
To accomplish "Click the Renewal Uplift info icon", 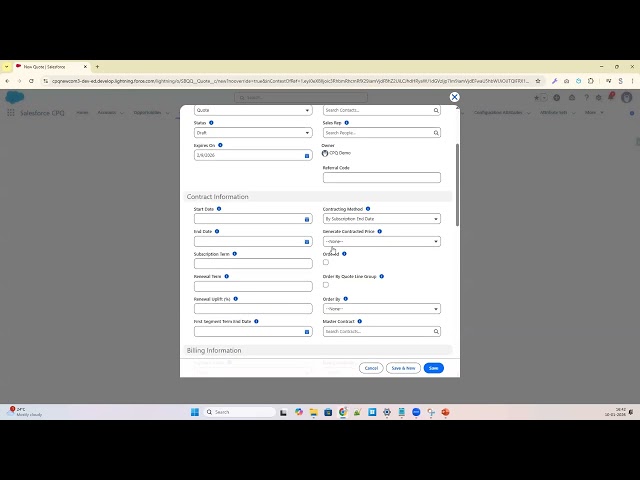I will [x=236, y=299].
